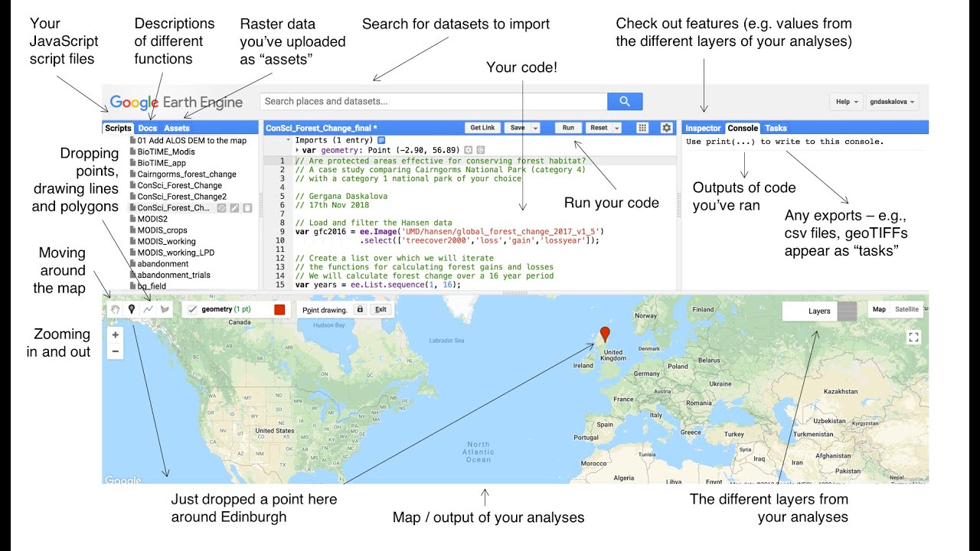This screenshot has width=980, height=551.
Task: Open the Save dropdown arrow
Action: [x=535, y=128]
